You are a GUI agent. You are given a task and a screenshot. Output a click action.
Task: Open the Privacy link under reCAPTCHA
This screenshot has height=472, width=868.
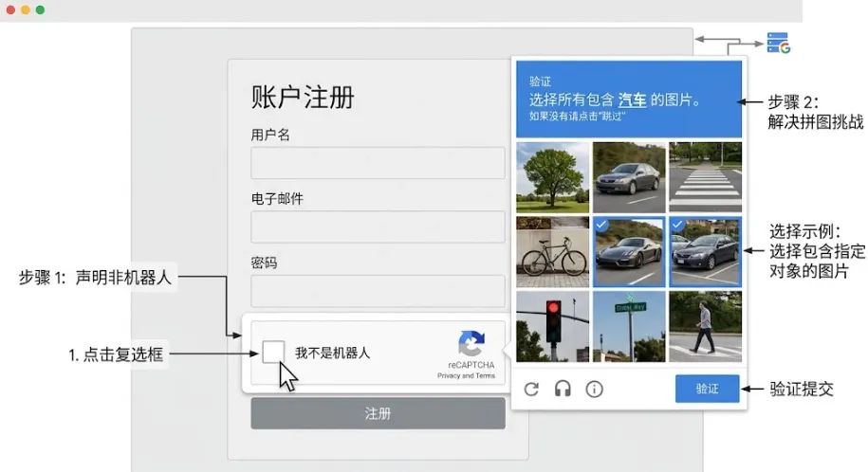tap(449, 375)
